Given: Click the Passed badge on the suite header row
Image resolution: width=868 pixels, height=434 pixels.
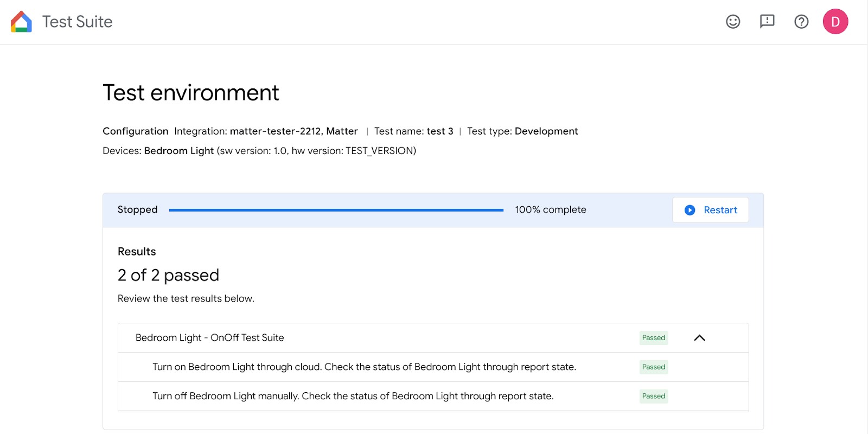Looking at the screenshot, I should [x=653, y=338].
